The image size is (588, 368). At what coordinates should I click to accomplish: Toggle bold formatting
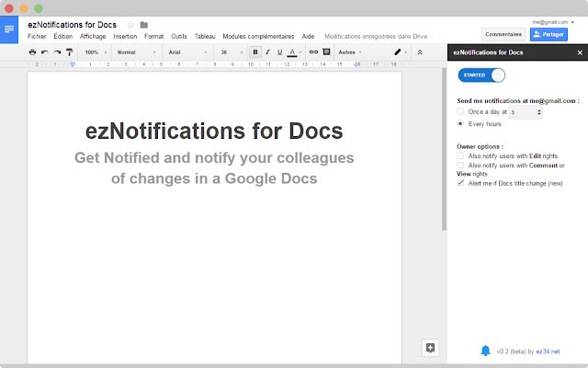click(x=255, y=52)
